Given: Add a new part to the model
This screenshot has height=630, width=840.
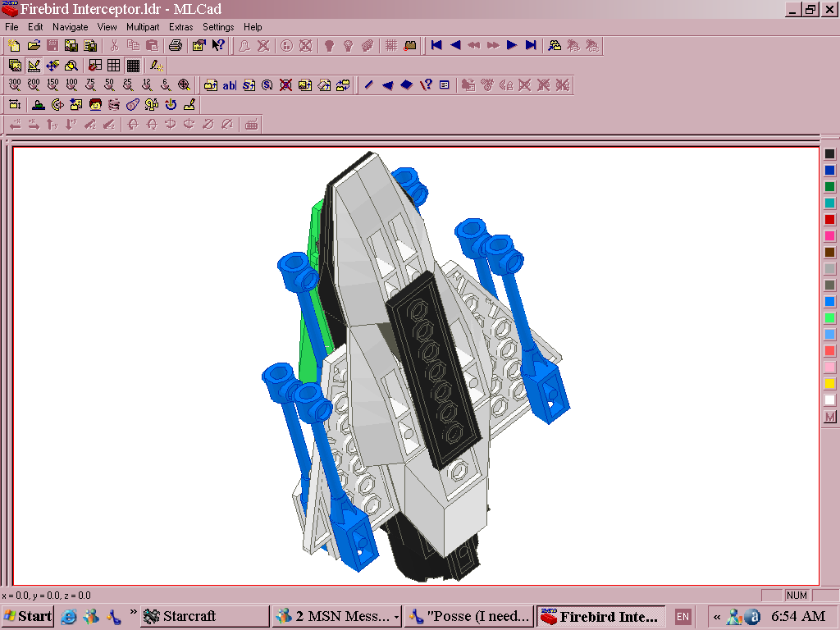Looking at the screenshot, I should (211, 84).
